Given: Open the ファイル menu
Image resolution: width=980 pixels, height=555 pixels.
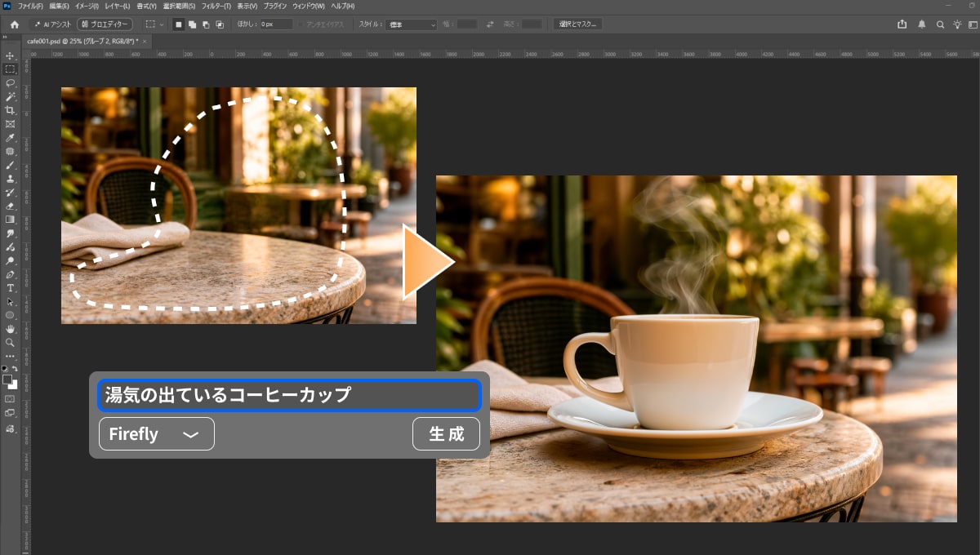Looking at the screenshot, I should pos(30,6).
